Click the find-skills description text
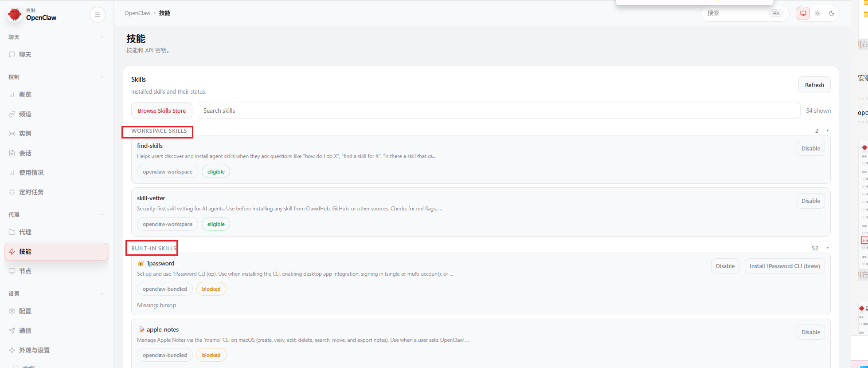868x368 pixels. coord(287,156)
